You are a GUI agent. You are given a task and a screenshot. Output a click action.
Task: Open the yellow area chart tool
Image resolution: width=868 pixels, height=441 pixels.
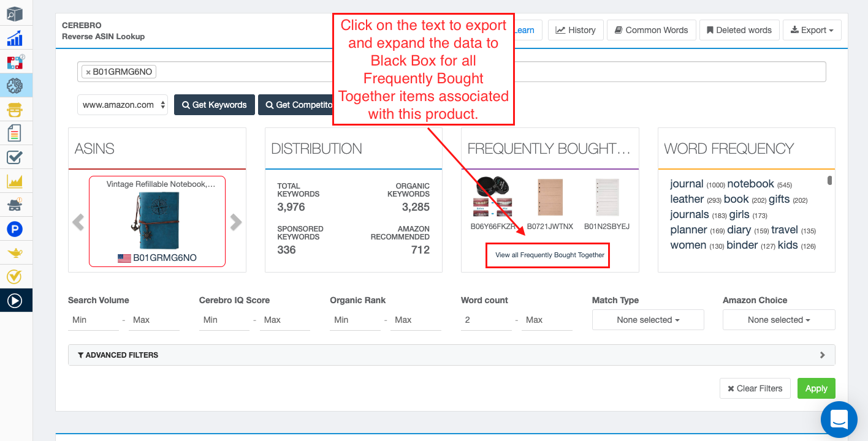tap(15, 181)
